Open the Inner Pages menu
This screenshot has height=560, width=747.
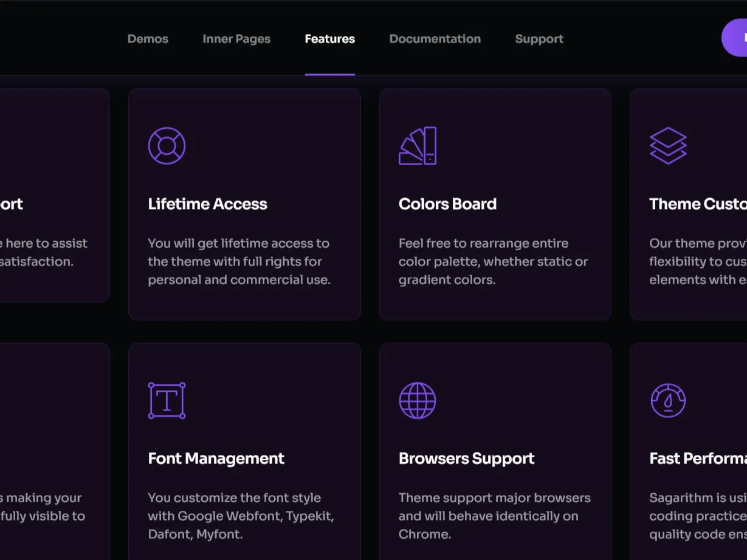coord(236,39)
